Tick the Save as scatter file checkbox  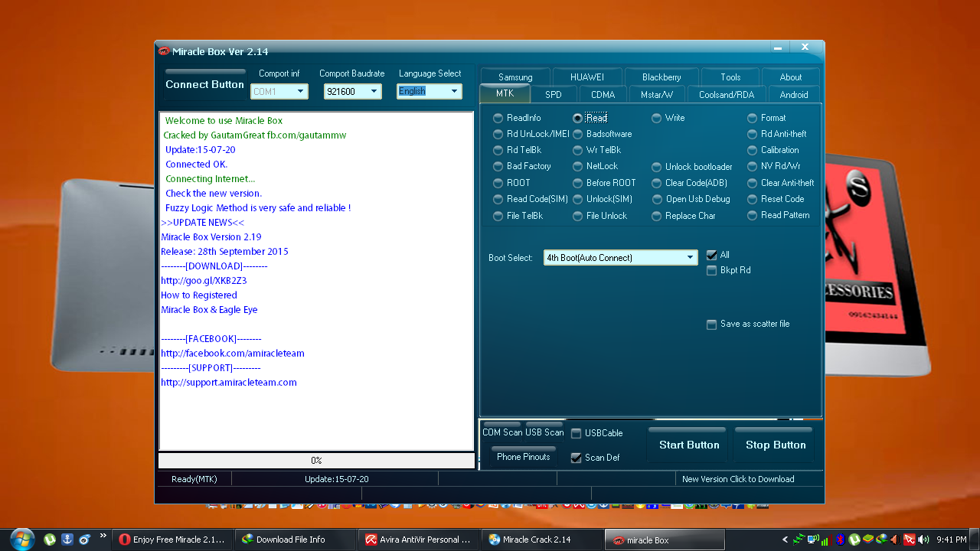click(712, 324)
